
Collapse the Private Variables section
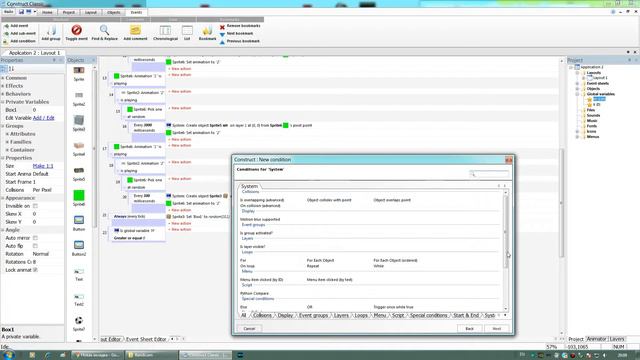pos(3,102)
